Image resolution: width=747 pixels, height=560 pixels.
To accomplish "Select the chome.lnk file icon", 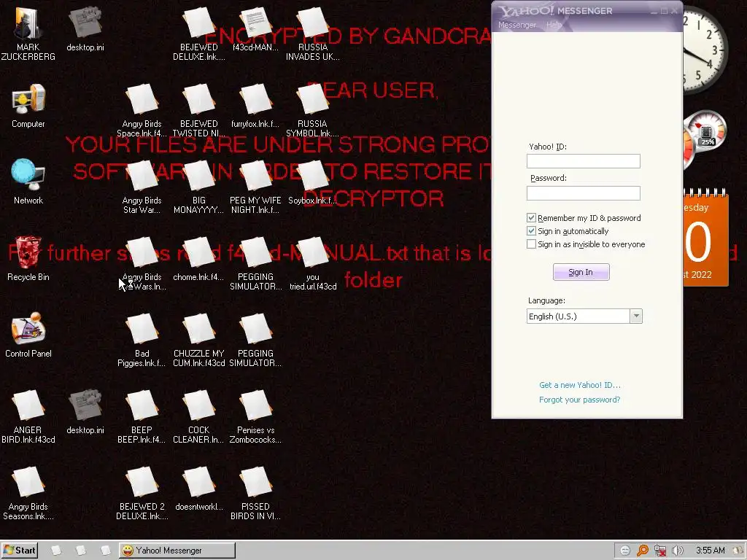I will pos(198,259).
